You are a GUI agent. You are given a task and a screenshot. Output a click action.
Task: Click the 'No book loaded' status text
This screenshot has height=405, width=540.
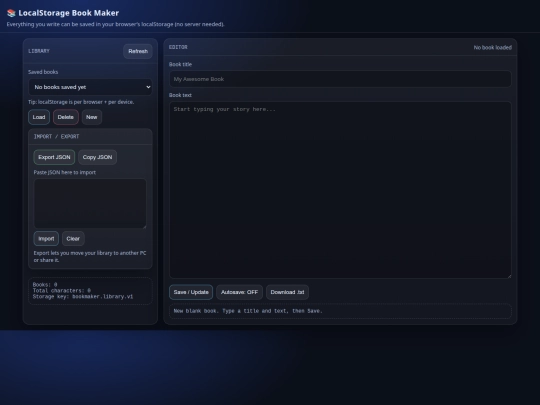(x=492, y=48)
